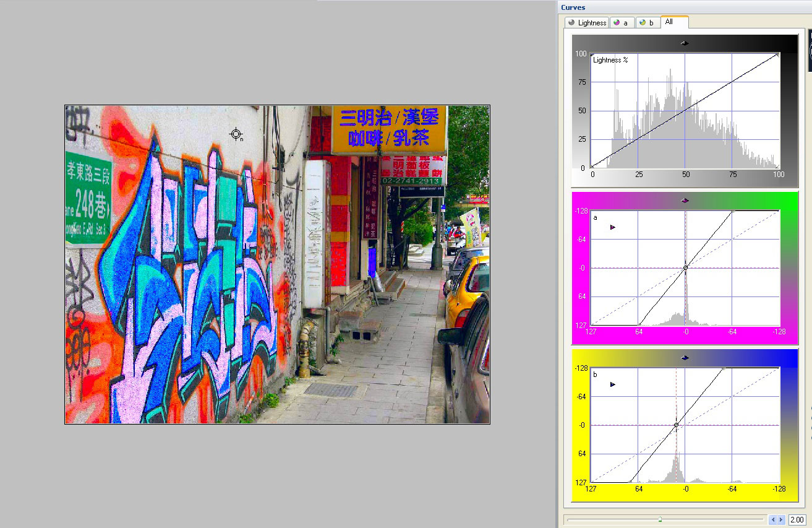Click the purple triangle marker in a graph

point(613,227)
